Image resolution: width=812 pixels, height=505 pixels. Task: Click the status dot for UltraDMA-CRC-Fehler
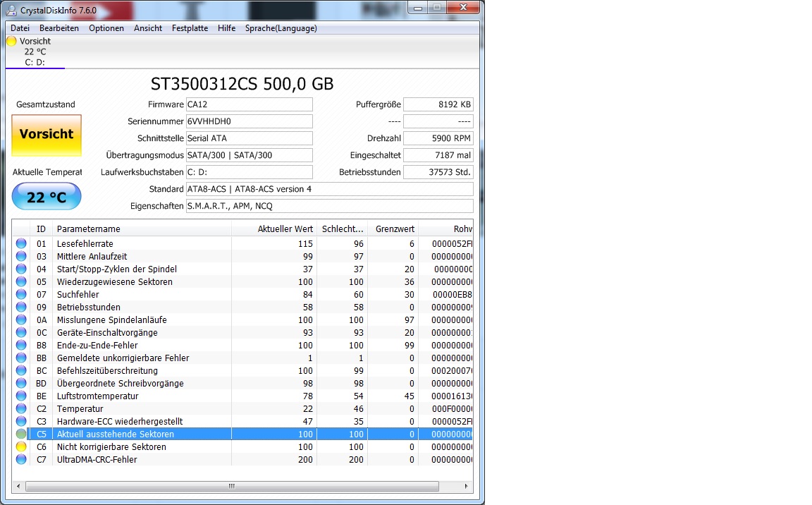click(21, 459)
